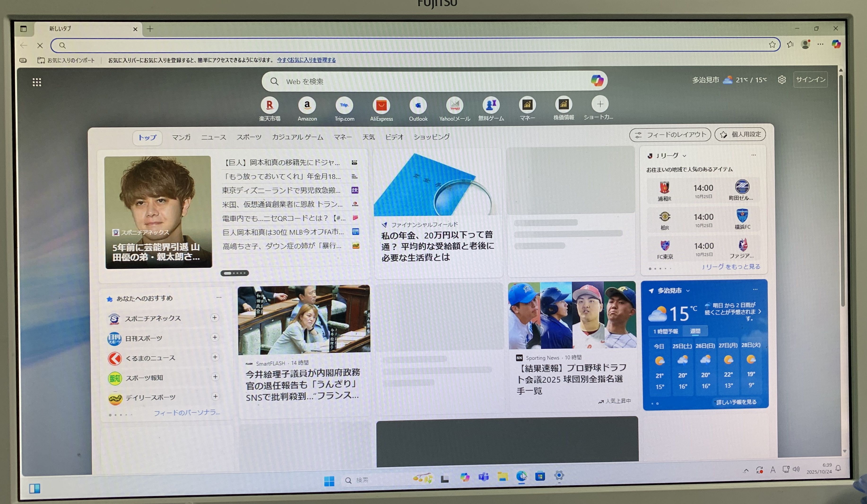Screen dimensions: 867x504
Task: Click favorites star in address bar
Action: pos(772,45)
